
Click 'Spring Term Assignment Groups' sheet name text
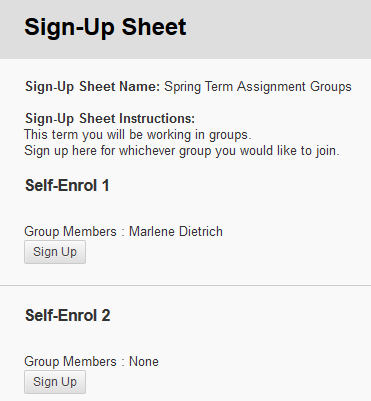coord(258,87)
